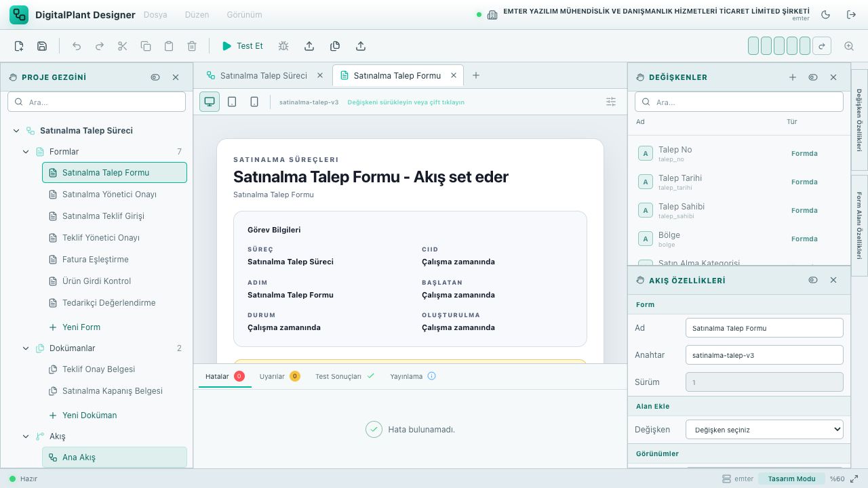Toggle the Akış Özellikleri panel pin icon
This screenshot has width=868, height=488.
[x=813, y=280]
